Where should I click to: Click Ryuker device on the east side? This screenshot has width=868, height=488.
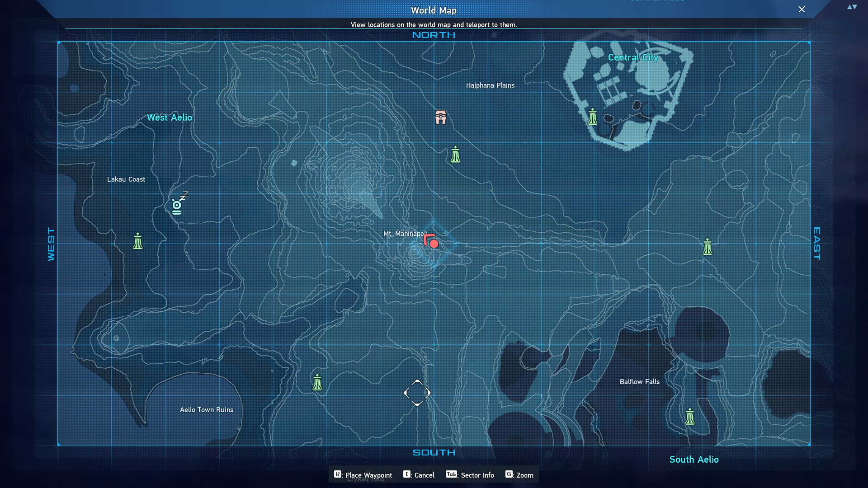[x=708, y=247]
